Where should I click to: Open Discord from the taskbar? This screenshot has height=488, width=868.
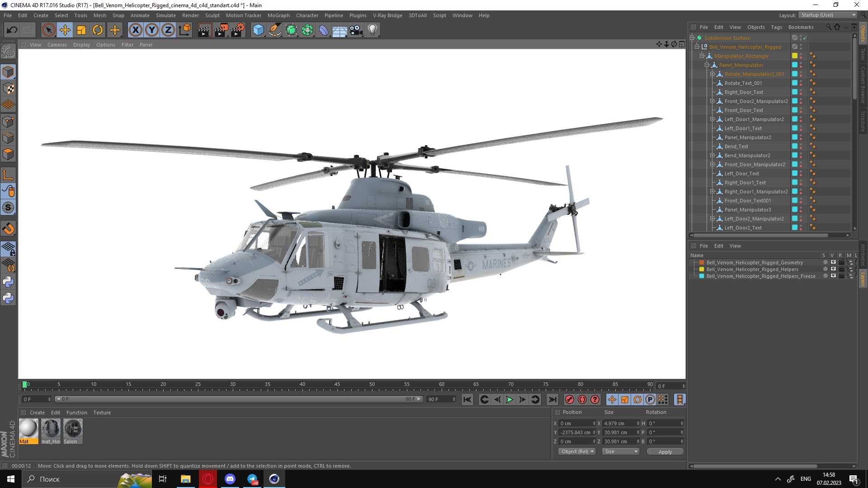(x=230, y=479)
